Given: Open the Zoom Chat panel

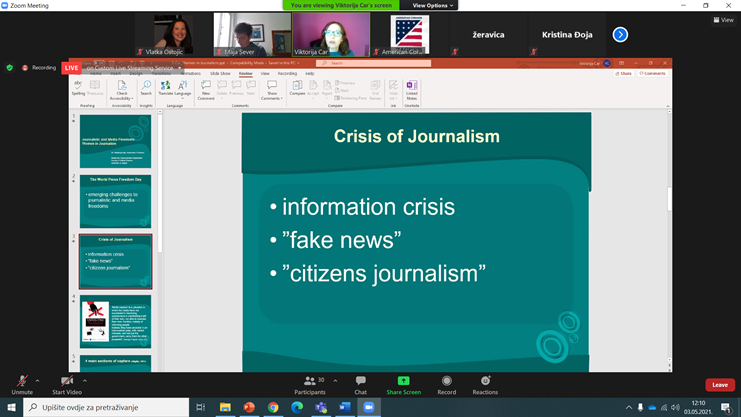Looking at the screenshot, I should coord(361,384).
